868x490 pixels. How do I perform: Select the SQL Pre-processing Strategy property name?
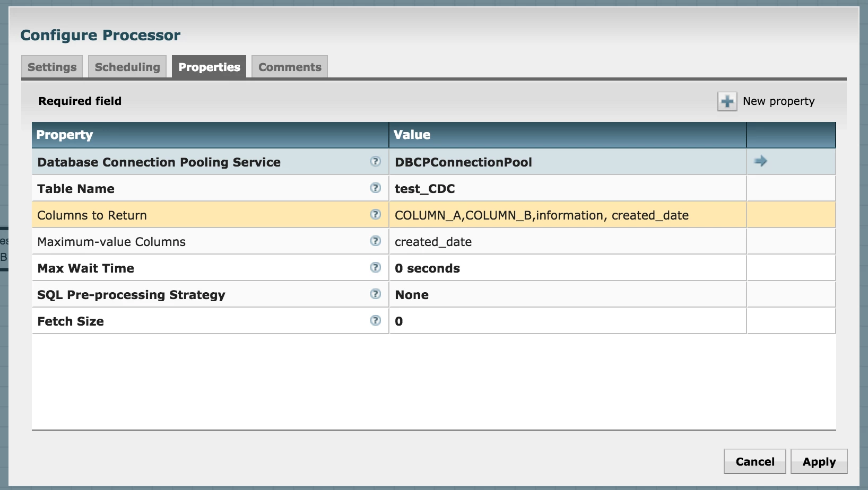pos(131,295)
